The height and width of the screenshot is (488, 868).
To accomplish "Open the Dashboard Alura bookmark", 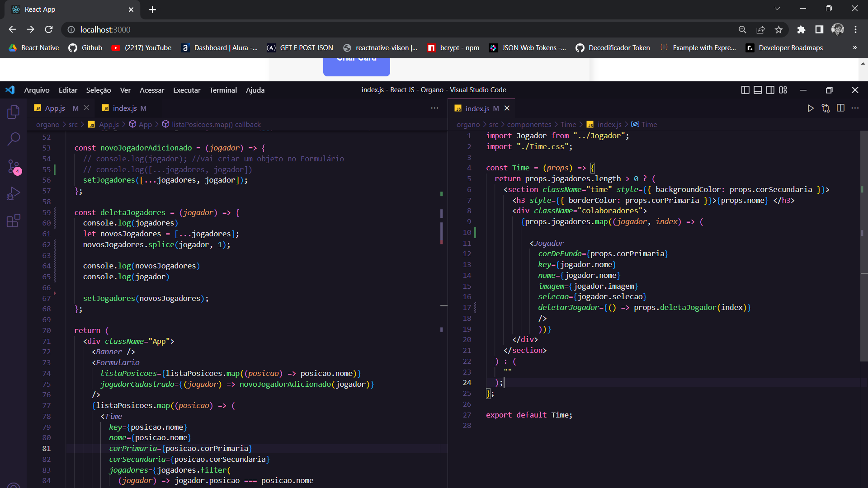I will 219,48.
